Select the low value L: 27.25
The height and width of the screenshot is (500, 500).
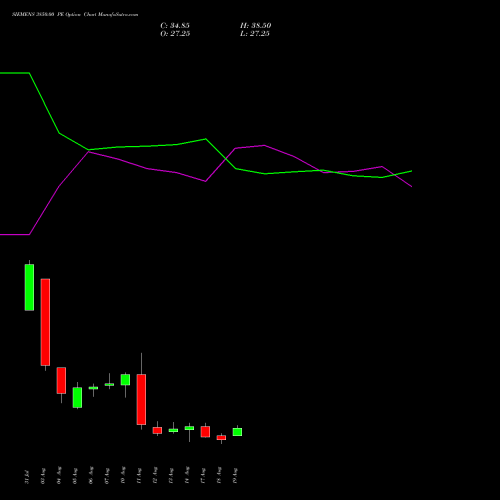pos(255,34)
